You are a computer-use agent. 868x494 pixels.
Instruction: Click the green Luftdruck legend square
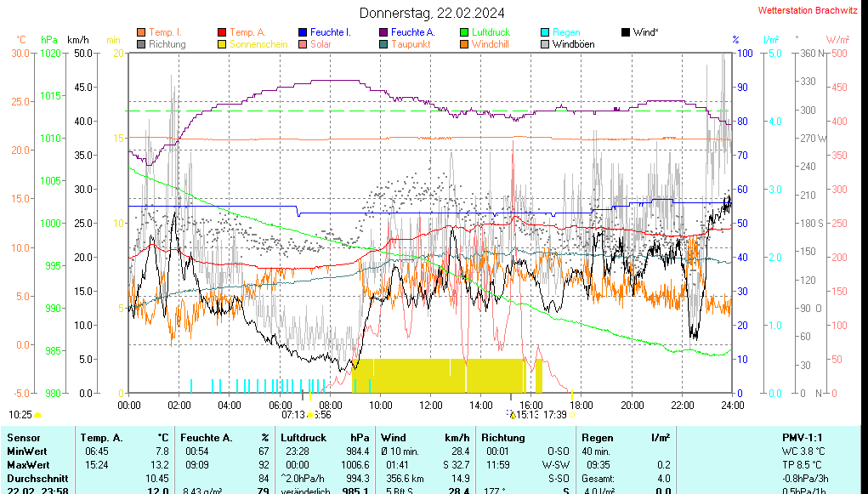464,32
